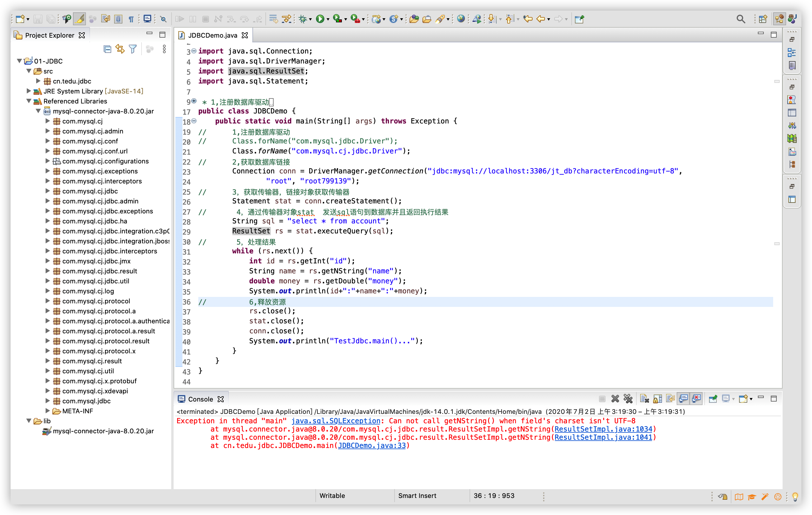This screenshot has height=515, width=812.
Task: Toggle Link with Editor in Project Explorer
Action: [x=120, y=49]
